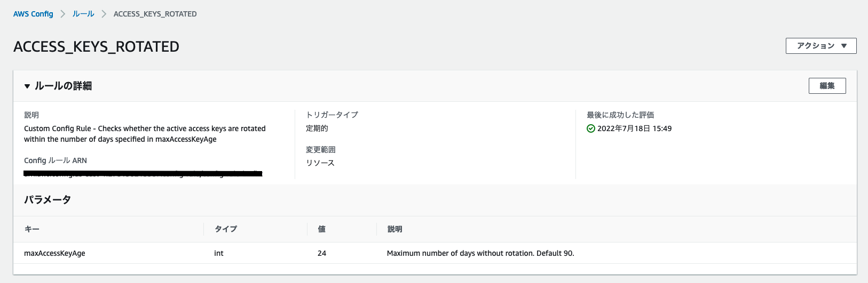
Task: Collapse the ルールの詳細 section triangle
Action: (27, 86)
